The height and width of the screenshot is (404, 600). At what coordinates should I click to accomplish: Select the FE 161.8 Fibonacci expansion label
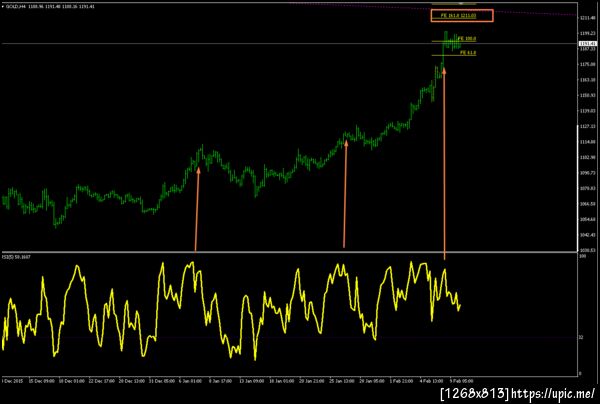click(458, 16)
